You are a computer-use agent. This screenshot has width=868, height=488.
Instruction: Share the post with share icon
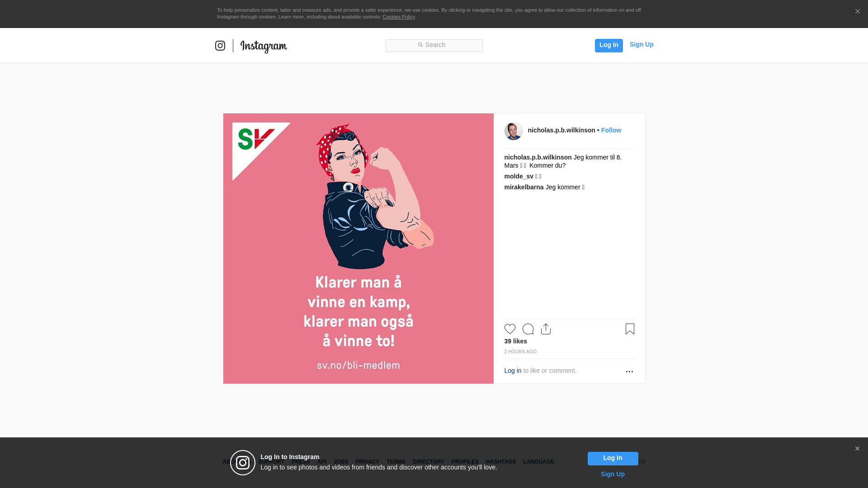[x=546, y=329]
